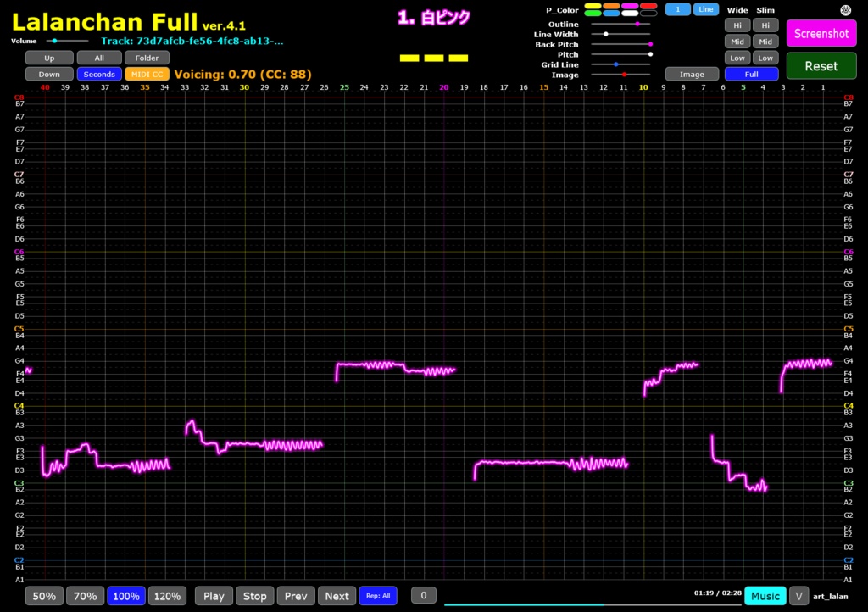
Task: Adjust the Outline slider
Action: tap(621, 25)
